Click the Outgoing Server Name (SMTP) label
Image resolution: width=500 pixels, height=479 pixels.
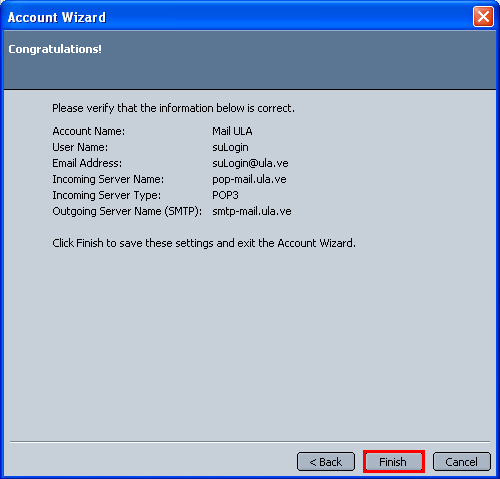click(127, 211)
